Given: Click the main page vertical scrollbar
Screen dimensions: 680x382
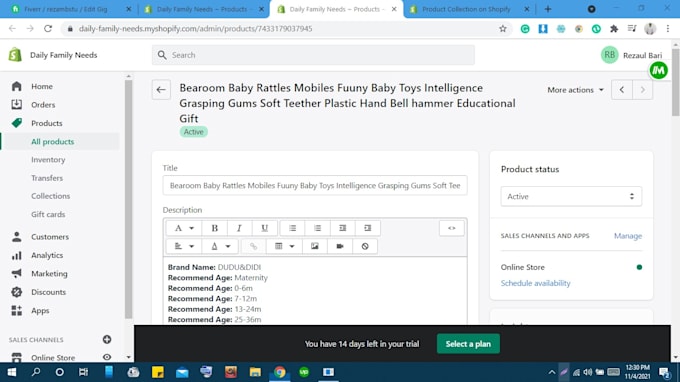Looking at the screenshot, I should click(675, 82).
